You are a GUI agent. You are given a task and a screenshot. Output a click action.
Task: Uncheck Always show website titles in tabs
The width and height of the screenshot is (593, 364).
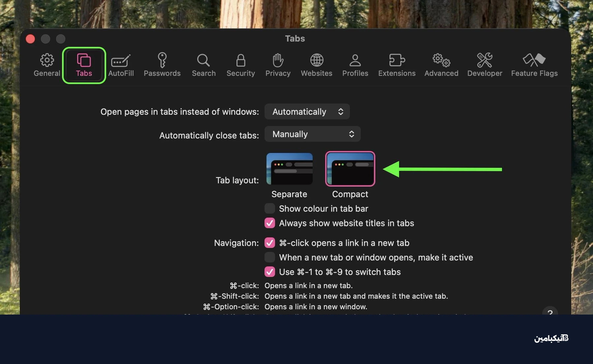coord(270,223)
